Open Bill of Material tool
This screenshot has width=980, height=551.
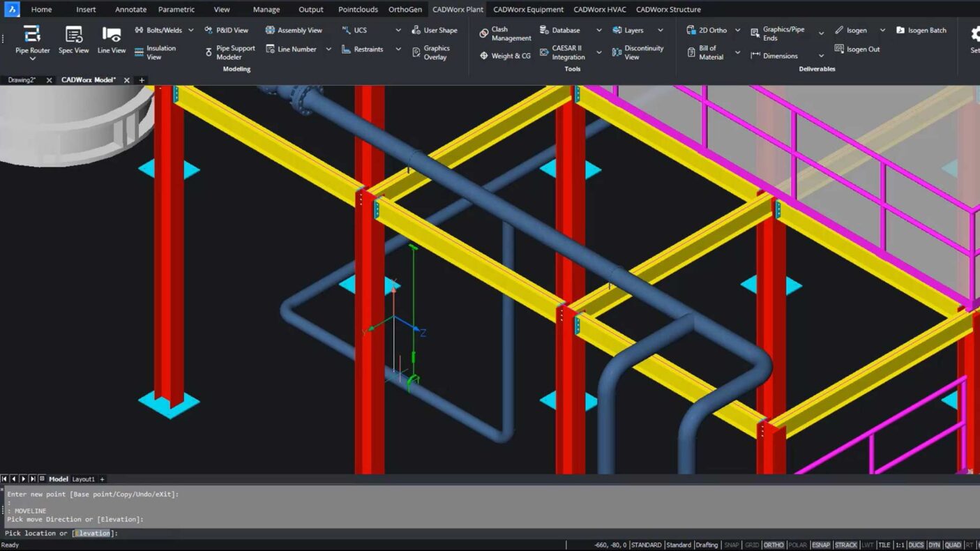[x=704, y=52]
